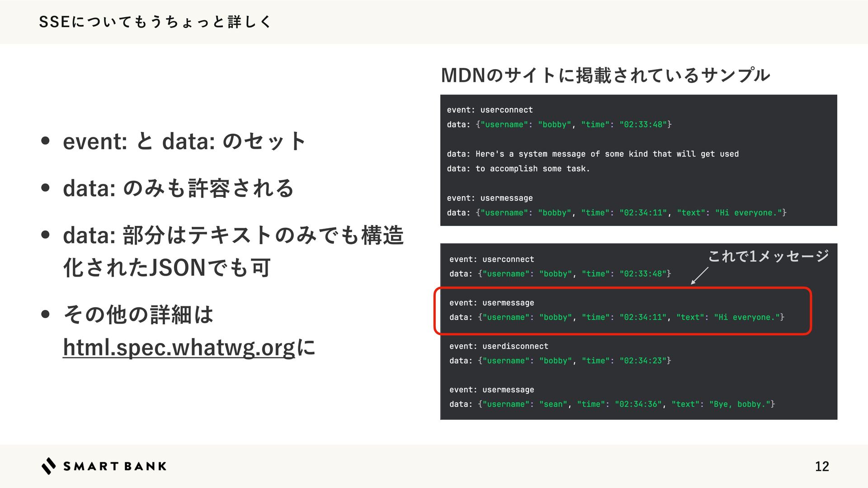Click the MDN sample heading
Image resolution: width=868 pixels, height=488 pixels.
605,75
